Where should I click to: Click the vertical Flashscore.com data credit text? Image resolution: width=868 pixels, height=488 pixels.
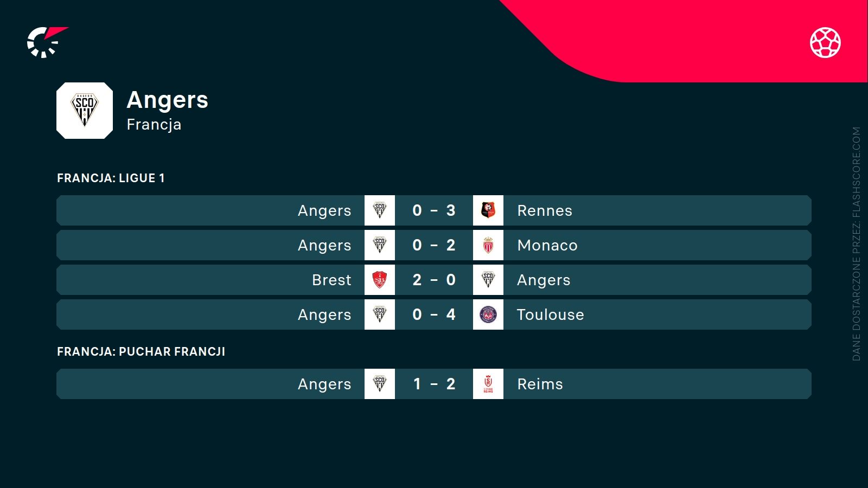click(856, 244)
